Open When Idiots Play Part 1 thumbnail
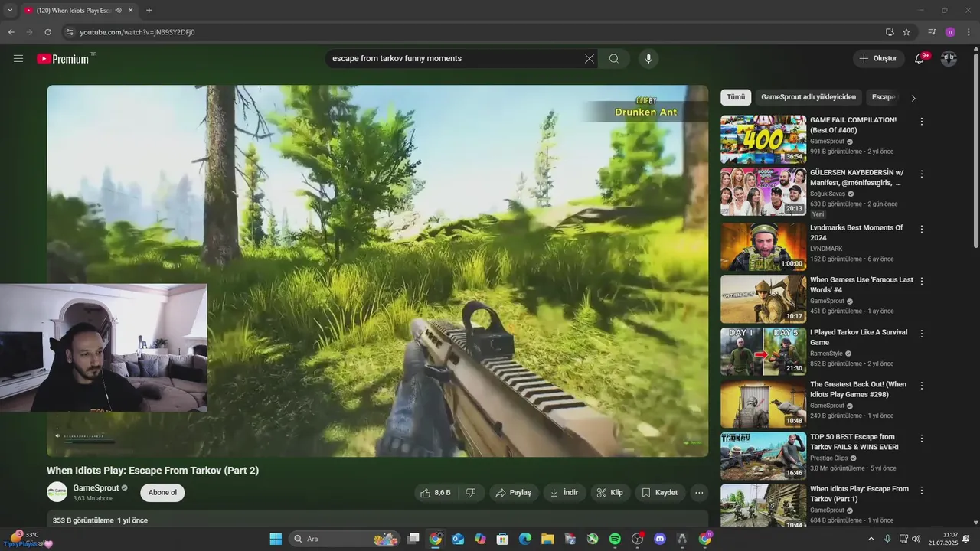 click(x=763, y=506)
